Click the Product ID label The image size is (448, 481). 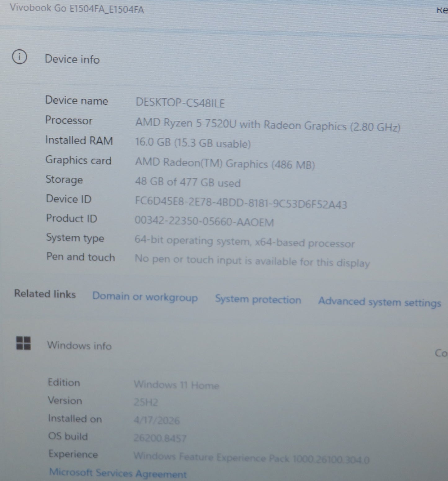72,218
